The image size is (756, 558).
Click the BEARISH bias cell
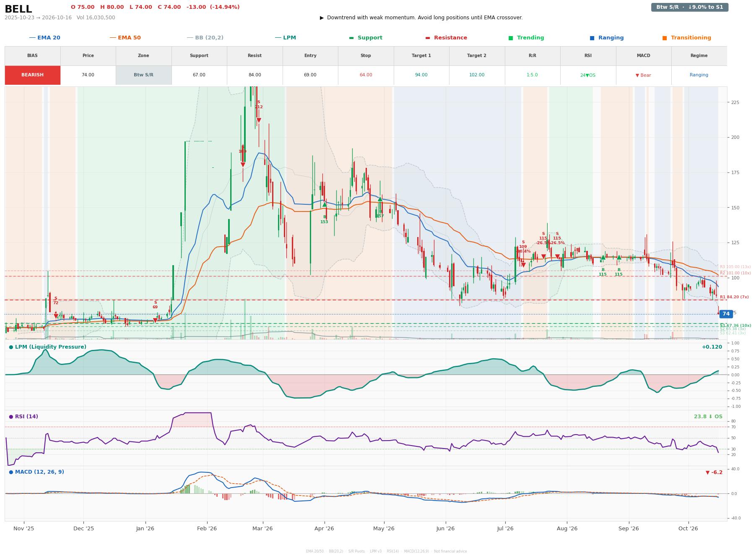click(x=33, y=75)
